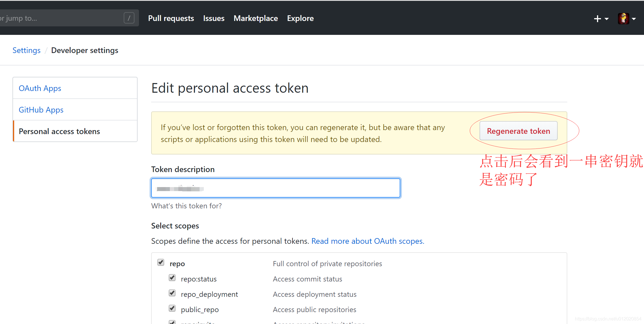Click the Explore navigation link
The width and height of the screenshot is (644, 324).
(x=300, y=18)
